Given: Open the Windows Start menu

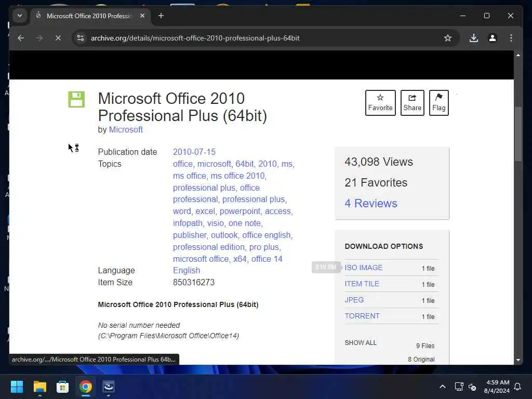Looking at the screenshot, I should click(x=17, y=387).
